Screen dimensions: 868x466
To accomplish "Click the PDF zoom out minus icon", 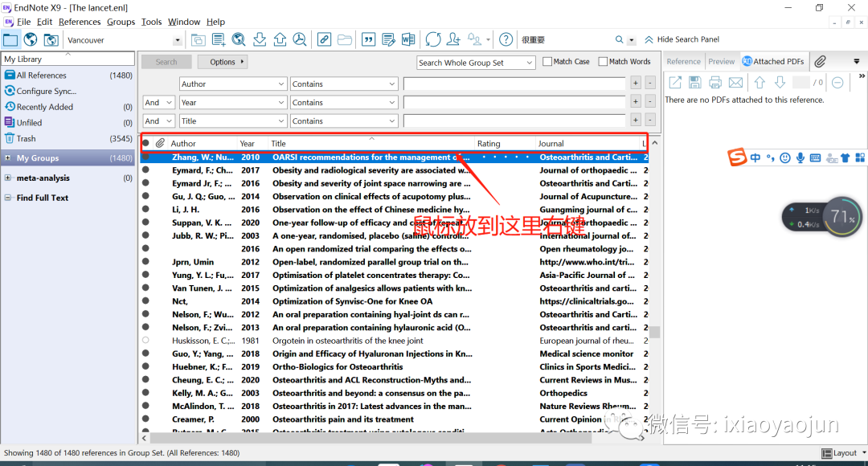I will 837,83.
